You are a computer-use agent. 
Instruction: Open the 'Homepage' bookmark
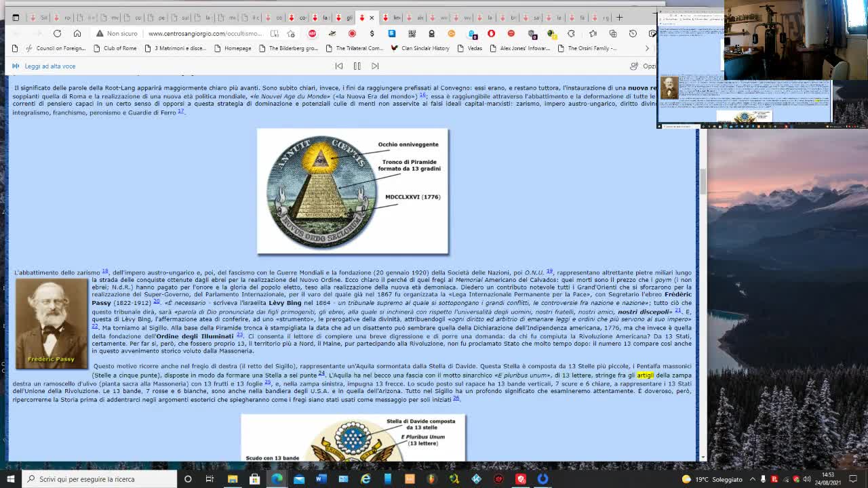[233, 48]
